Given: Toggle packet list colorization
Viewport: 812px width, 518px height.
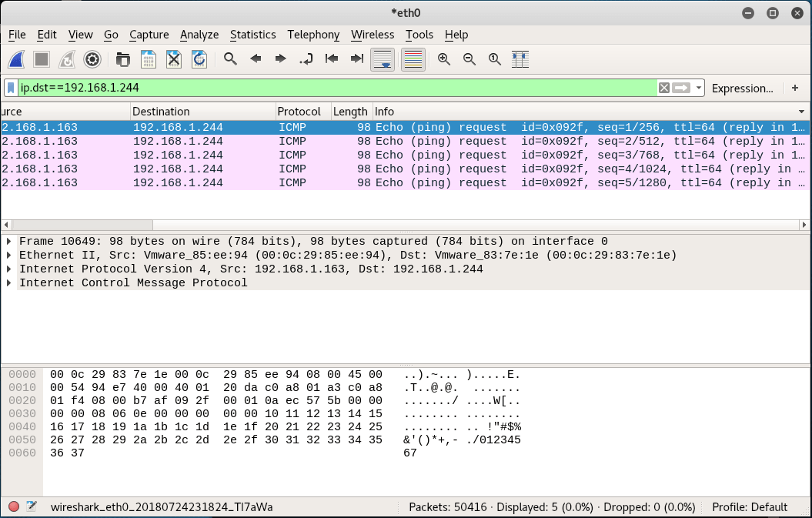Looking at the screenshot, I should pyautogui.click(x=413, y=59).
